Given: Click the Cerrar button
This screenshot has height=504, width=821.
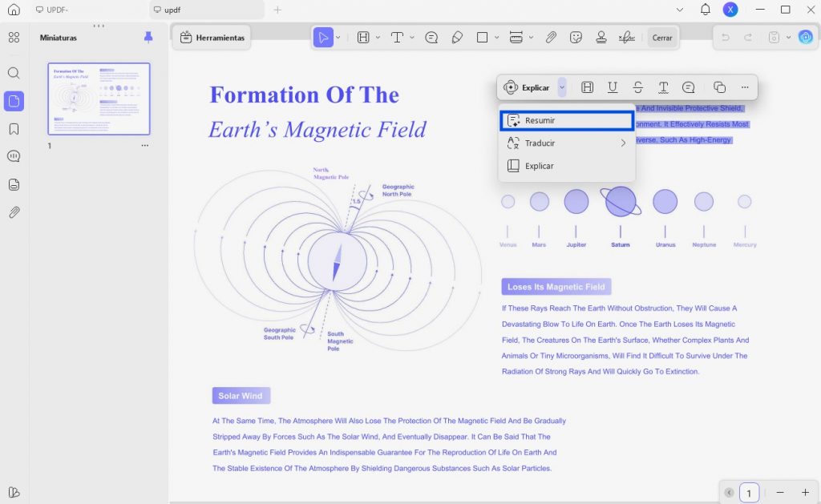Looking at the screenshot, I should pos(661,38).
